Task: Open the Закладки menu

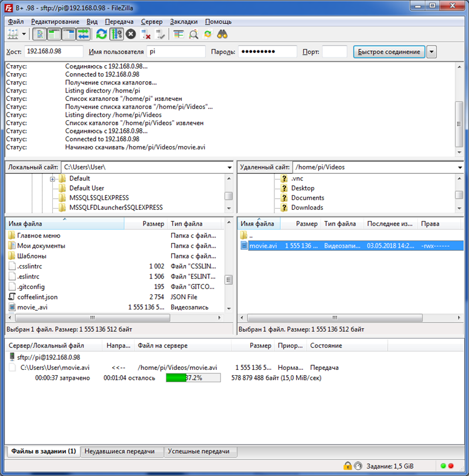Action: tap(183, 22)
